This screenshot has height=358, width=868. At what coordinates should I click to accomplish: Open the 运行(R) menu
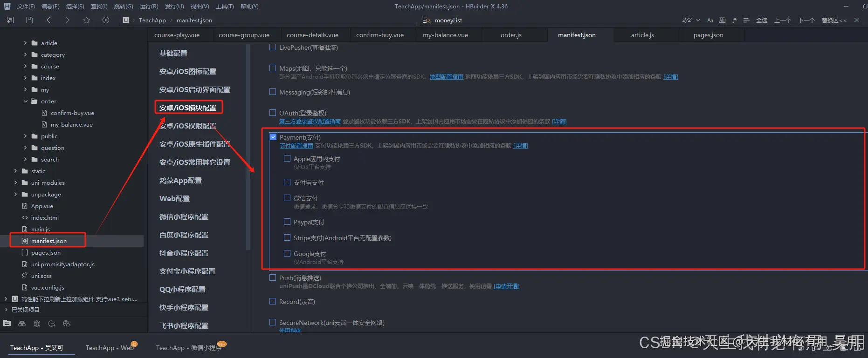click(149, 7)
